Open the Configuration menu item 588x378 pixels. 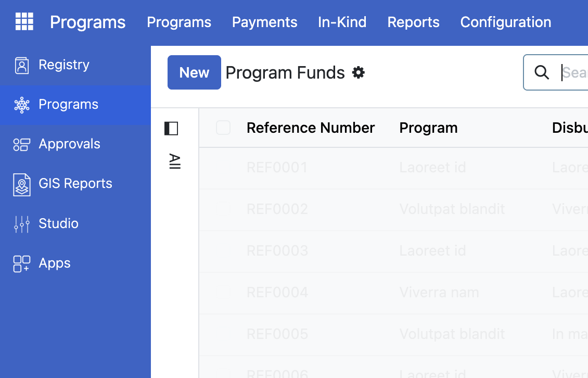(505, 22)
